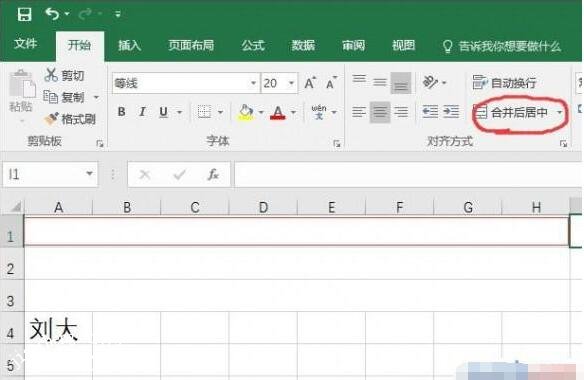Select Middle Align icon
584x380 pixels.
click(x=380, y=82)
